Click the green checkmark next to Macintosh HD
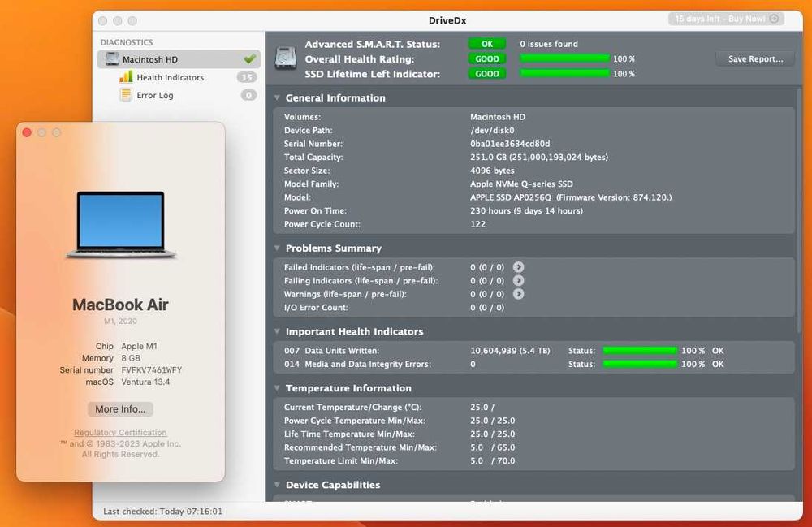Screen dimensions: 812x527 click(x=249, y=59)
